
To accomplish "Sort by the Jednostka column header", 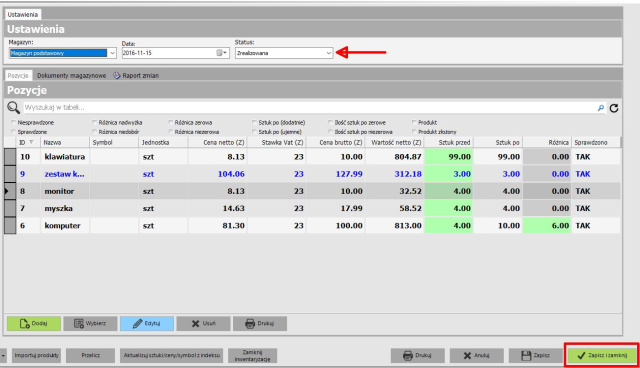I will click(163, 142).
